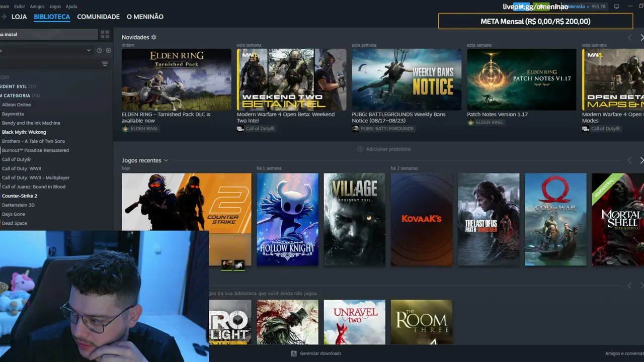Click the Gerenciar downloads icon
The image size is (644, 362).
[x=294, y=353]
